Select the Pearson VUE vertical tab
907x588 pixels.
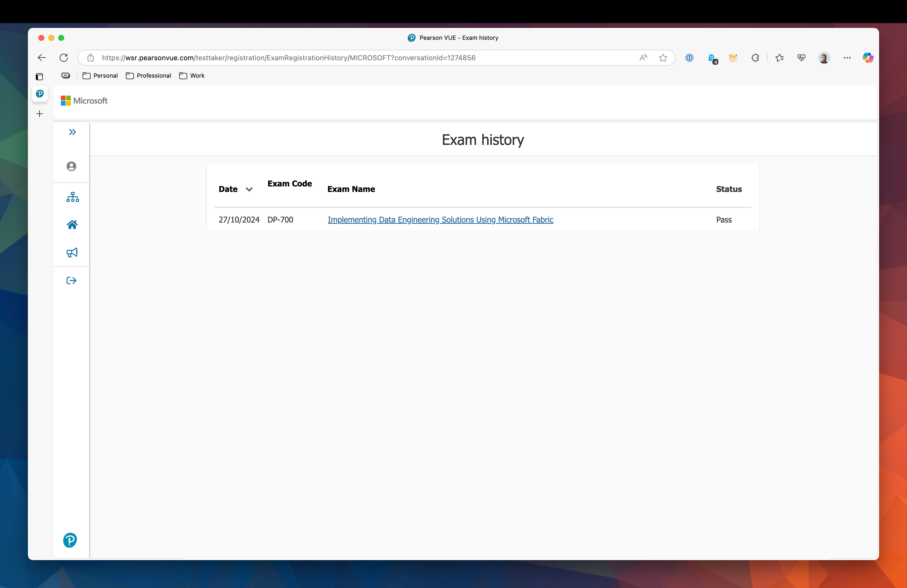point(40,94)
